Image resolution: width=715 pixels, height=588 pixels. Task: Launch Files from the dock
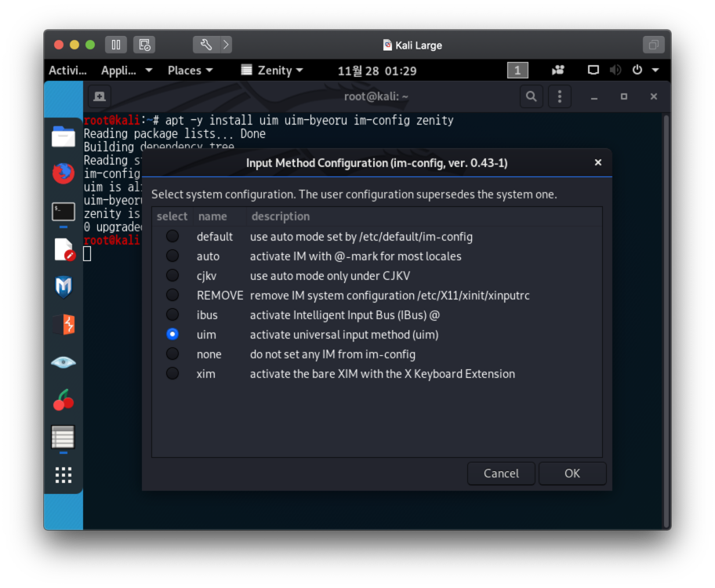(64, 136)
